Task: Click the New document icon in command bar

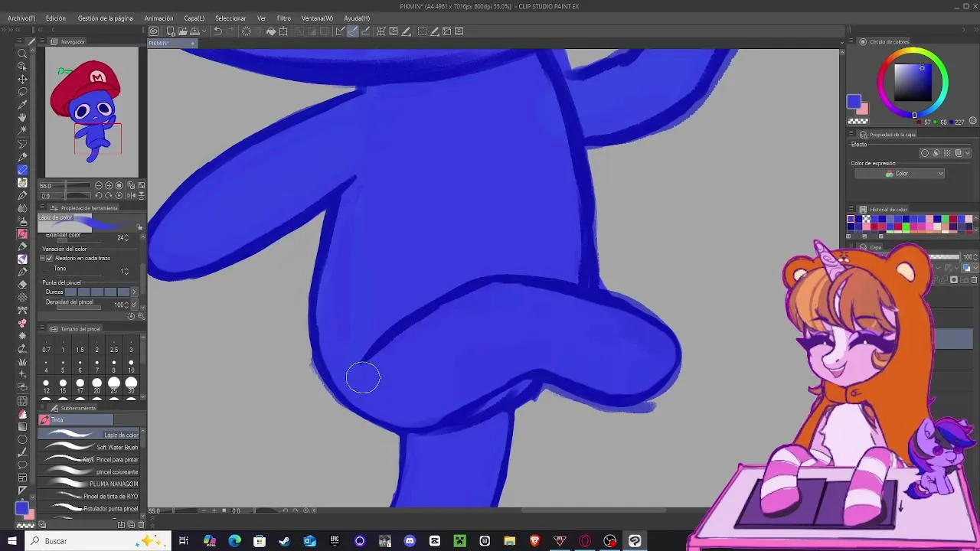Action: click(x=170, y=31)
